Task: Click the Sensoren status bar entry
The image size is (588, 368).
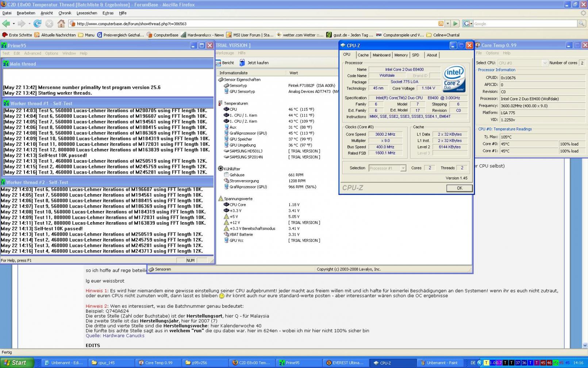Action: [160, 269]
